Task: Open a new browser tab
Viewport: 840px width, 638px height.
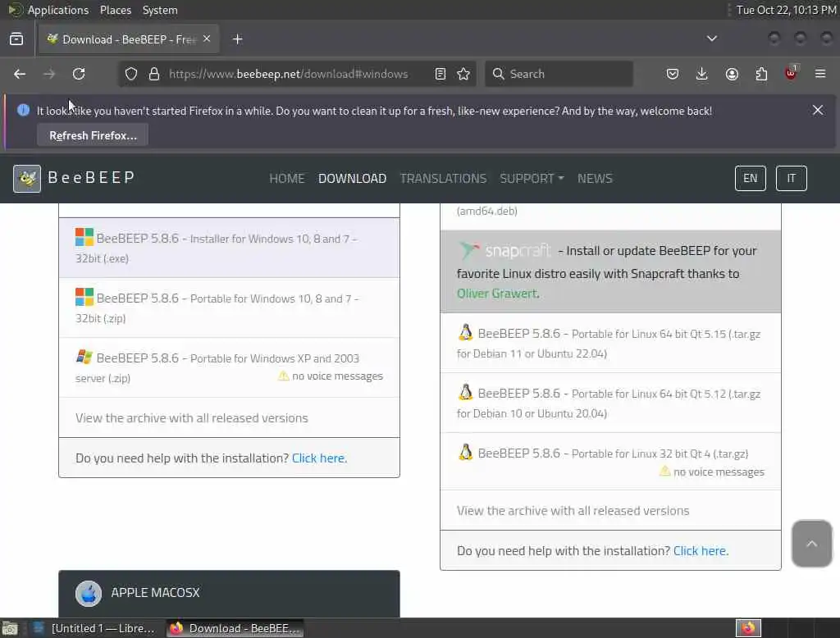Action: coord(238,39)
